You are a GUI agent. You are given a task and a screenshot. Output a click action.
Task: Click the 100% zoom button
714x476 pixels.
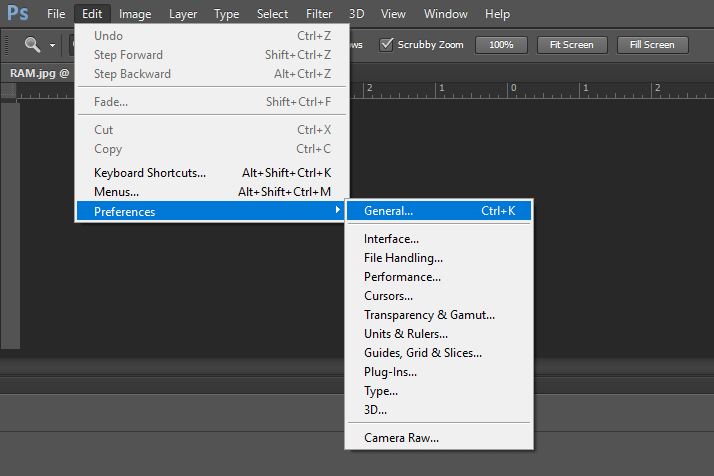click(x=501, y=45)
